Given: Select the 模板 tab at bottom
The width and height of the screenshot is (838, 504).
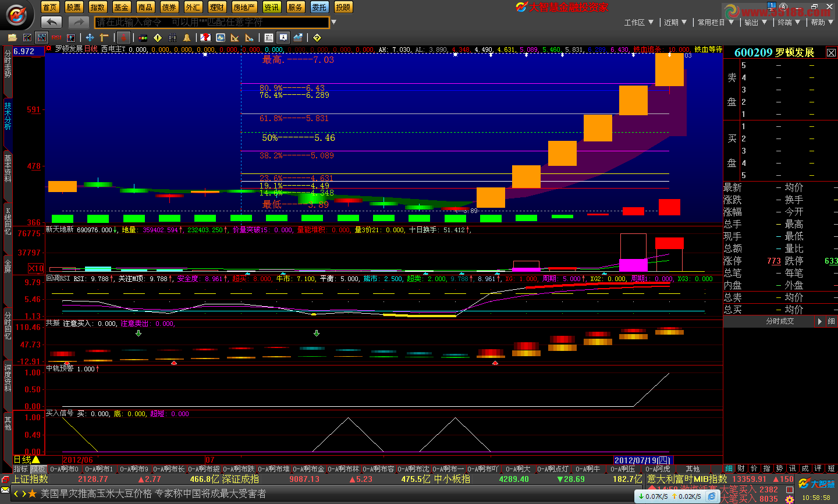Looking at the screenshot, I should click(38, 469).
